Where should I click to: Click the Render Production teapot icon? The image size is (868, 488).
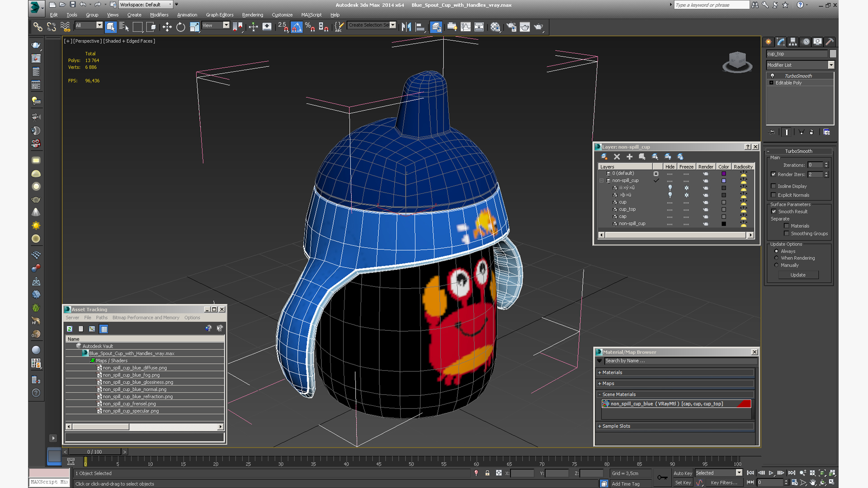click(538, 27)
